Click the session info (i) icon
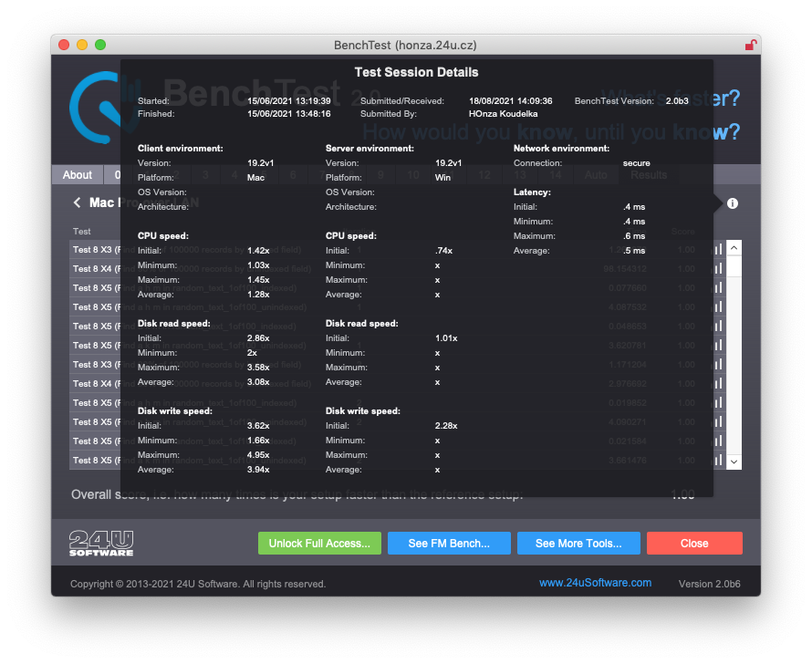The height and width of the screenshot is (664, 812). [733, 203]
